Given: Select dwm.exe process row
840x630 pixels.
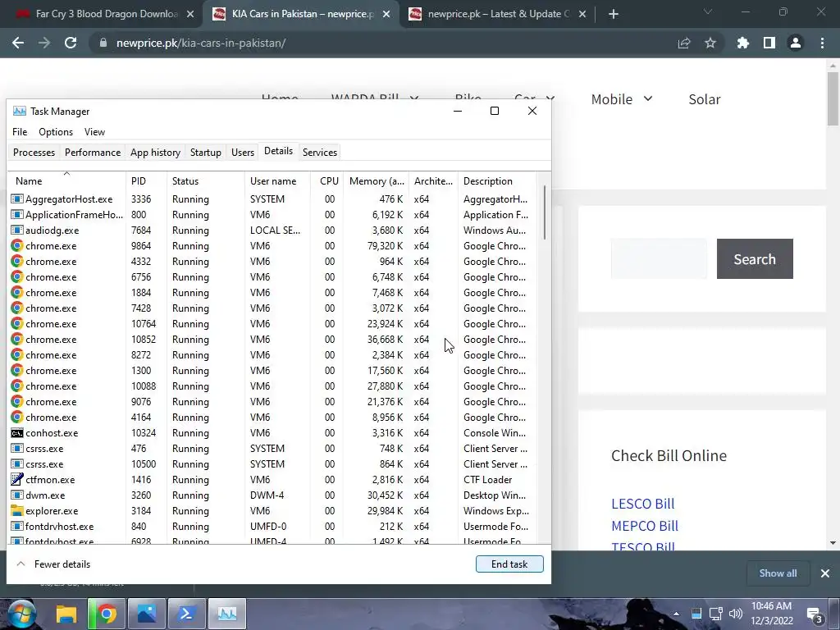Looking at the screenshot, I should coord(272,495).
